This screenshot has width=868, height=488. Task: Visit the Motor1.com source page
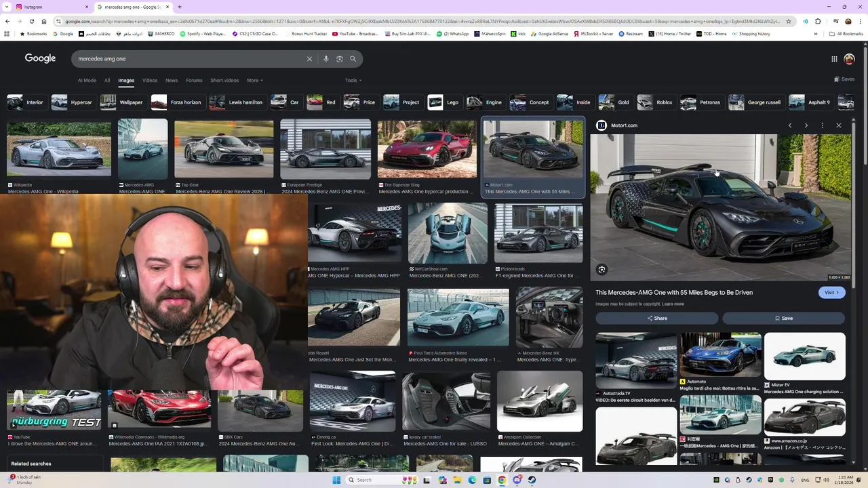pyautogui.click(x=831, y=292)
